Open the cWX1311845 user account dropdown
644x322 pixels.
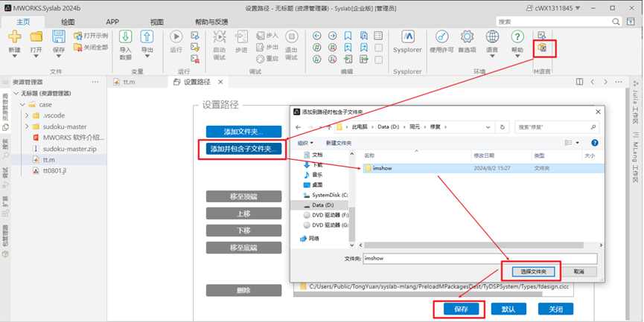coord(554,7)
